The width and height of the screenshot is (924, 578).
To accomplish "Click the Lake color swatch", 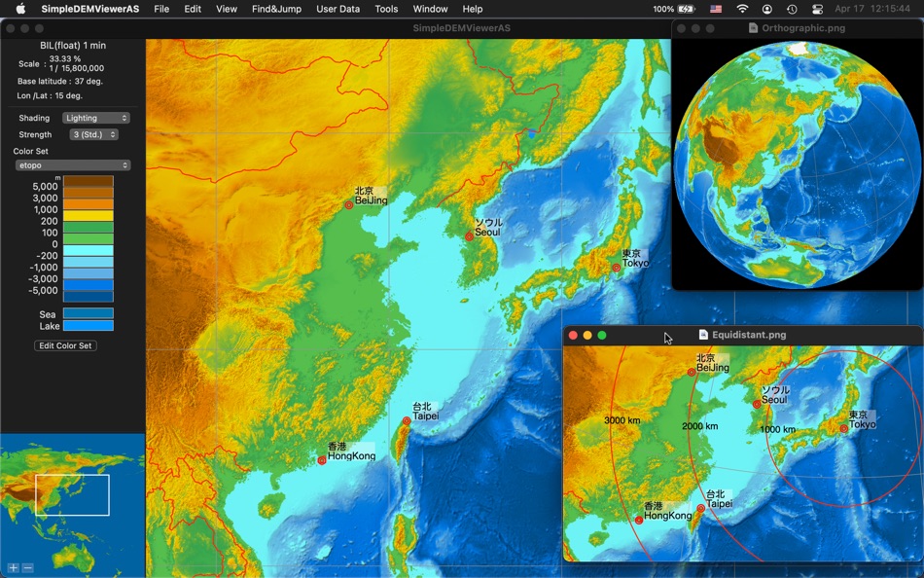I will click(89, 326).
